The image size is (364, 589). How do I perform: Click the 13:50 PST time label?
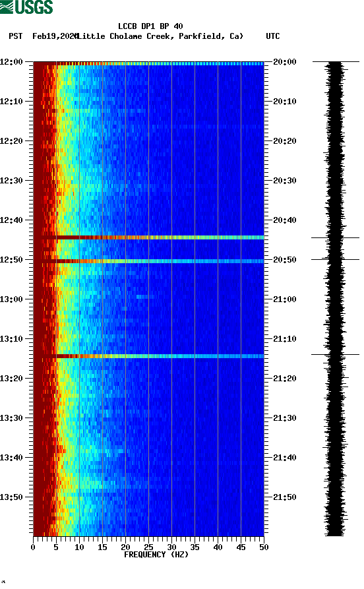(11, 497)
